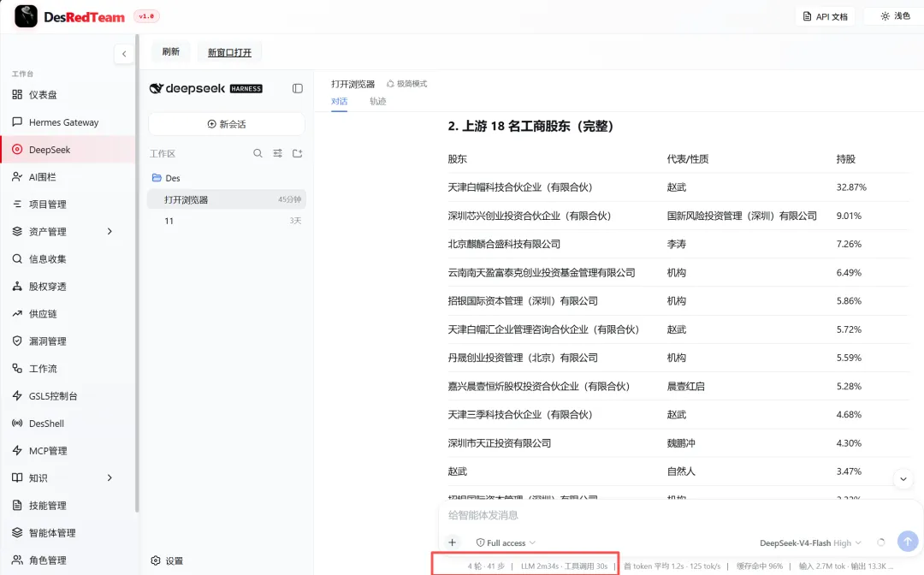Screen dimensions: 924x575
Task: Click the send message arrow button
Action: click(908, 541)
